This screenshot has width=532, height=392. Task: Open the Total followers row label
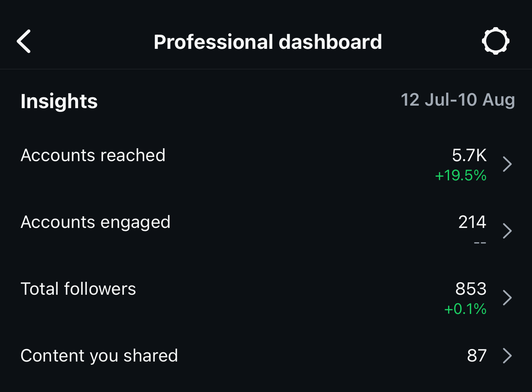tap(78, 289)
